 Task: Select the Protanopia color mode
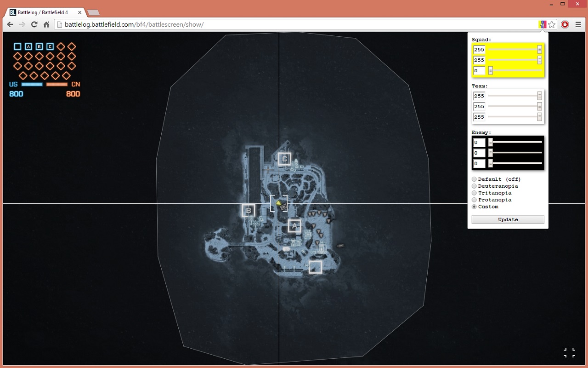474,200
